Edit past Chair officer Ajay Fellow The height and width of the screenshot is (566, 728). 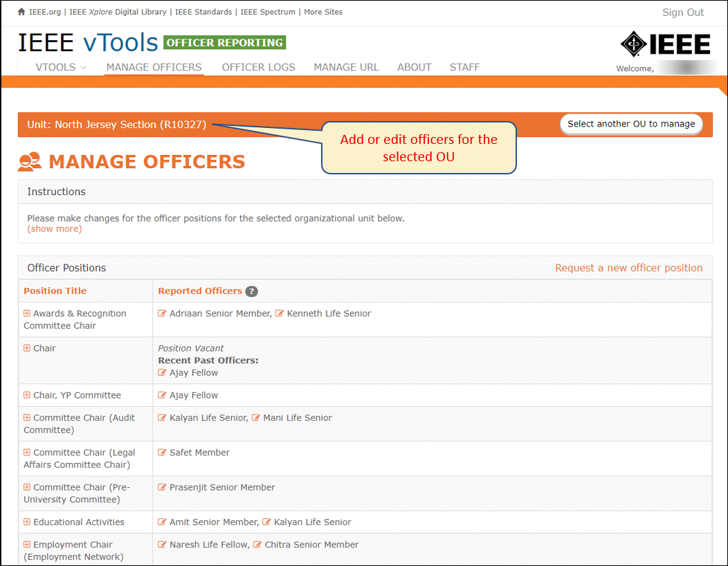pyautogui.click(x=161, y=372)
